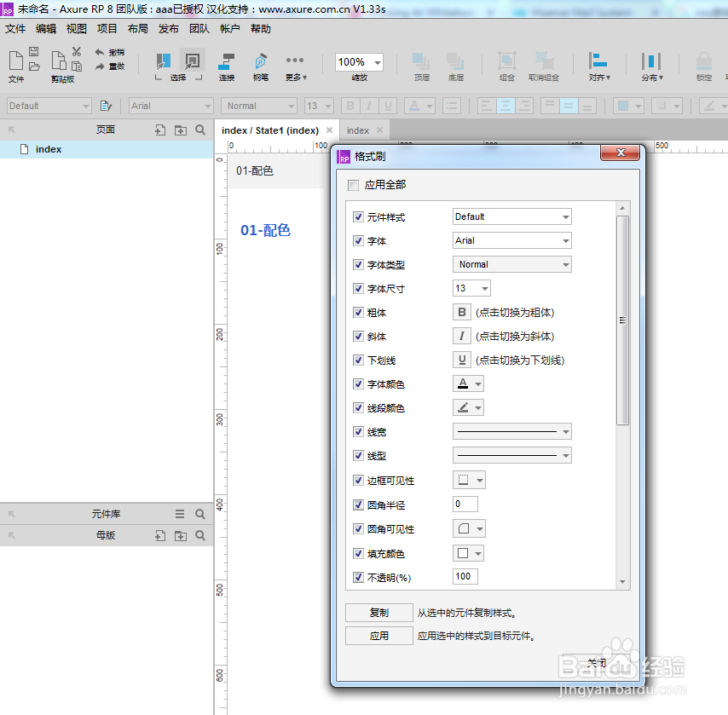Open the Normal font type dropdown in dialog
Image resolution: width=728 pixels, height=715 pixels.
[x=512, y=264]
